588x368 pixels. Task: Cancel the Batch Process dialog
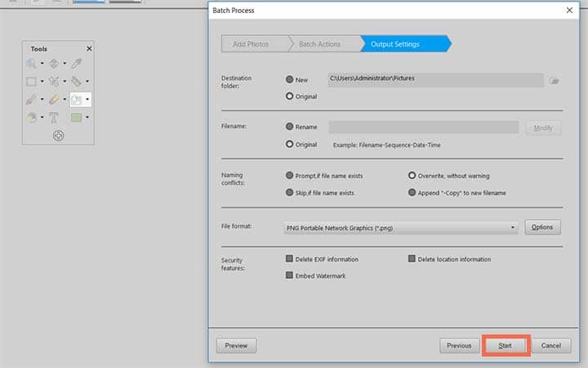(x=551, y=345)
